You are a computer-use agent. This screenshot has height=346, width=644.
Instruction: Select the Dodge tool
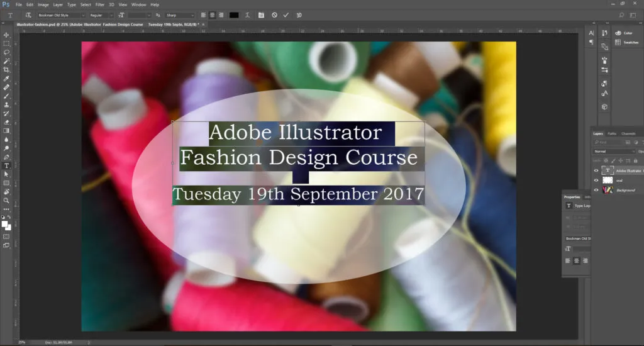pos(6,148)
